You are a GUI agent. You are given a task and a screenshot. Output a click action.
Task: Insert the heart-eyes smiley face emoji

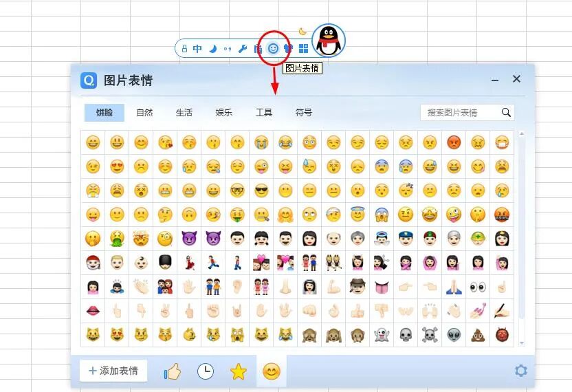(117, 166)
